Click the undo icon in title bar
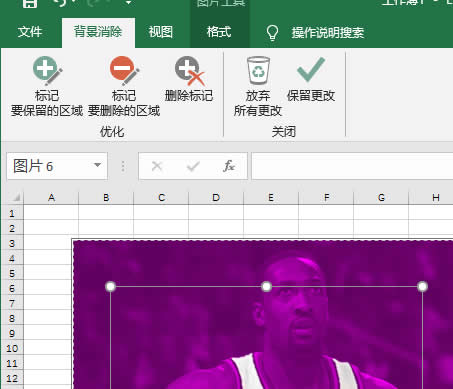Screen dimensions: 453x389 click(x=60, y=3)
